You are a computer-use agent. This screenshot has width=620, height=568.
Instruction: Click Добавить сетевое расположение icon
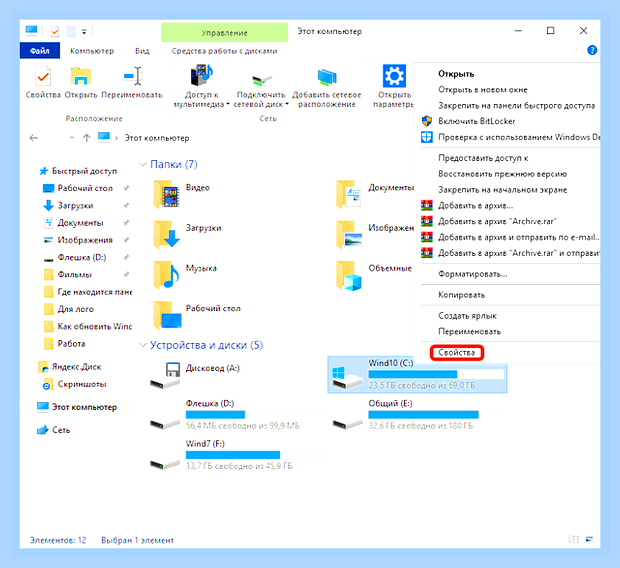(327, 78)
